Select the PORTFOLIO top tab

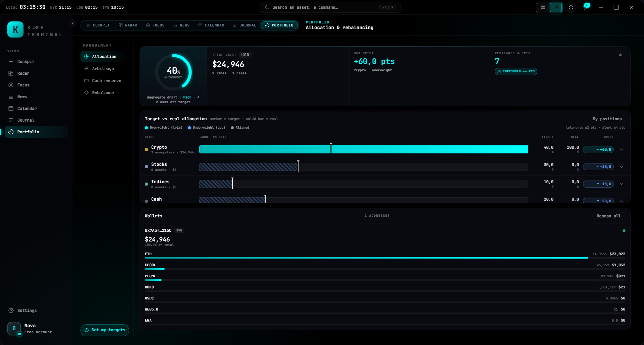point(279,25)
